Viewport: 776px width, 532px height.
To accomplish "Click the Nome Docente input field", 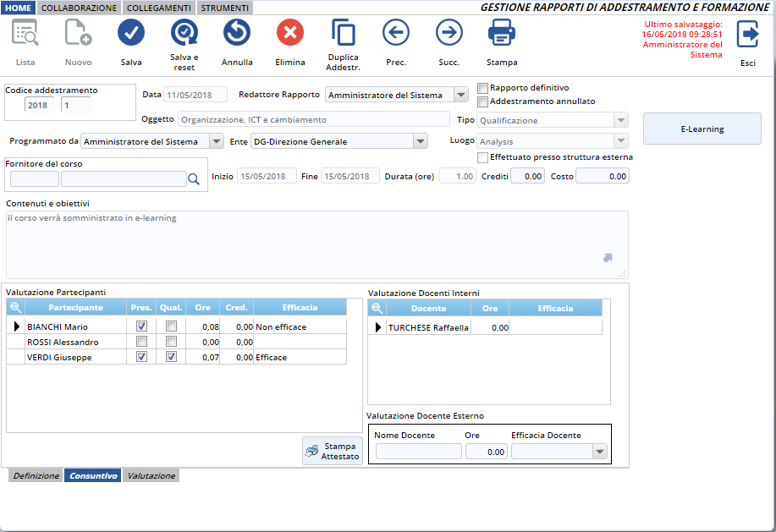I will 418,452.
